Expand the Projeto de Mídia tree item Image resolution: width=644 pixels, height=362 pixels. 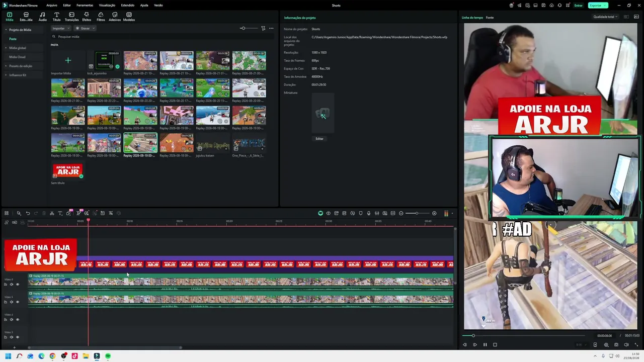(6, 30)
